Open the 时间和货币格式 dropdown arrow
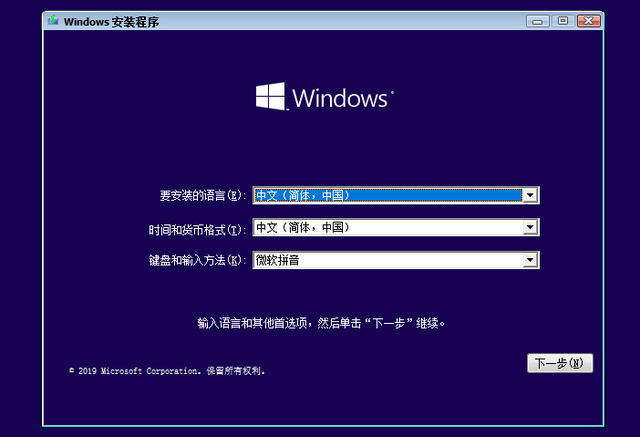 (530, 227)
